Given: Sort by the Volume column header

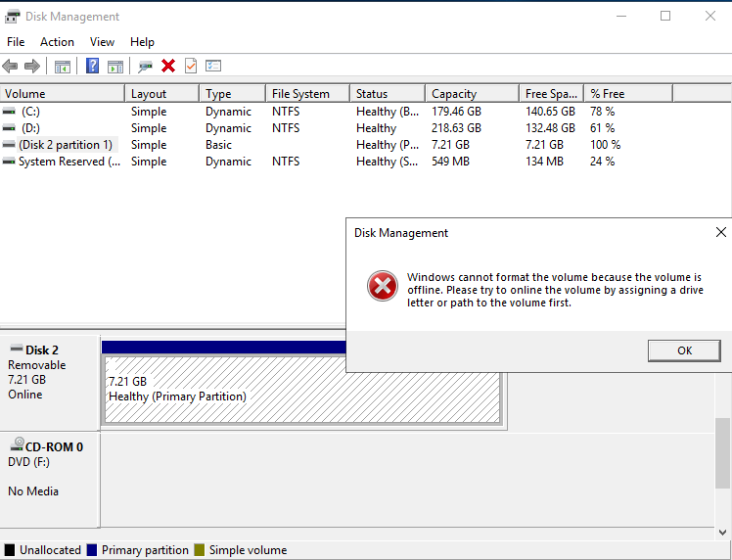Looking at the screenshot, I should pyautogui.click(x=62, y=93).
